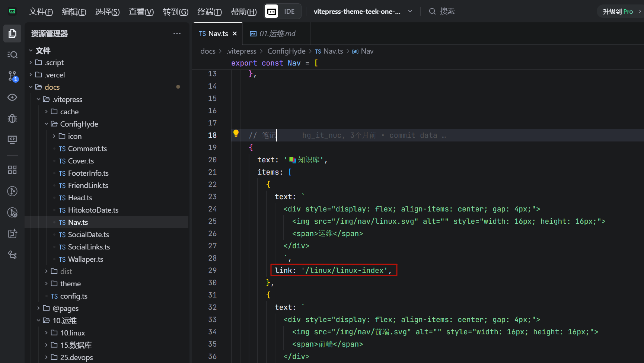
Task: Open the Search view in activity bar
Action: click(12, 55)
